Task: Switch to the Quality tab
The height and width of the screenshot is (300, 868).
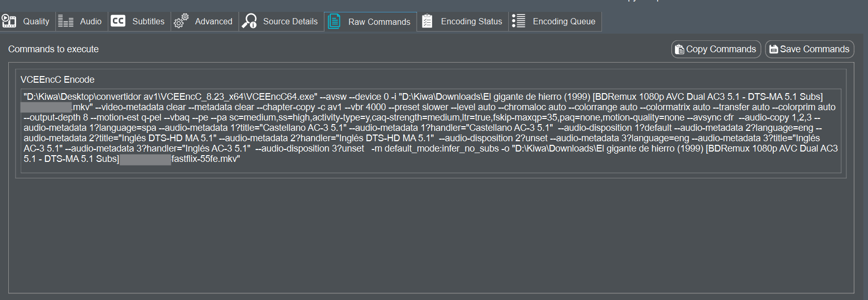Action: tap(36, 21)
